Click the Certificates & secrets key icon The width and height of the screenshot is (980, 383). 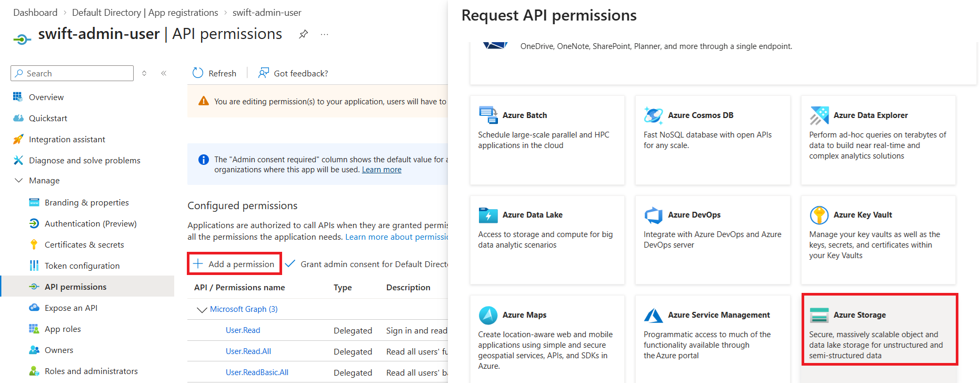point(34,244)
